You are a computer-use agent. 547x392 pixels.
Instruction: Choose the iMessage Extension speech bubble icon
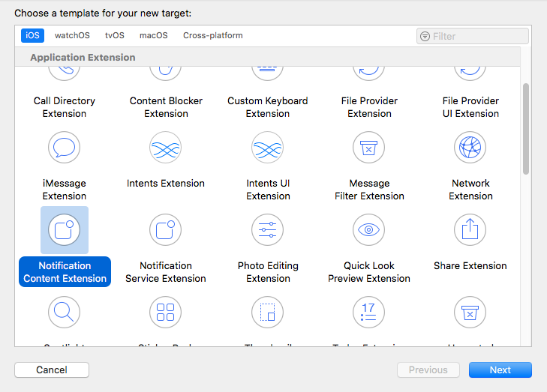(65, 148)
